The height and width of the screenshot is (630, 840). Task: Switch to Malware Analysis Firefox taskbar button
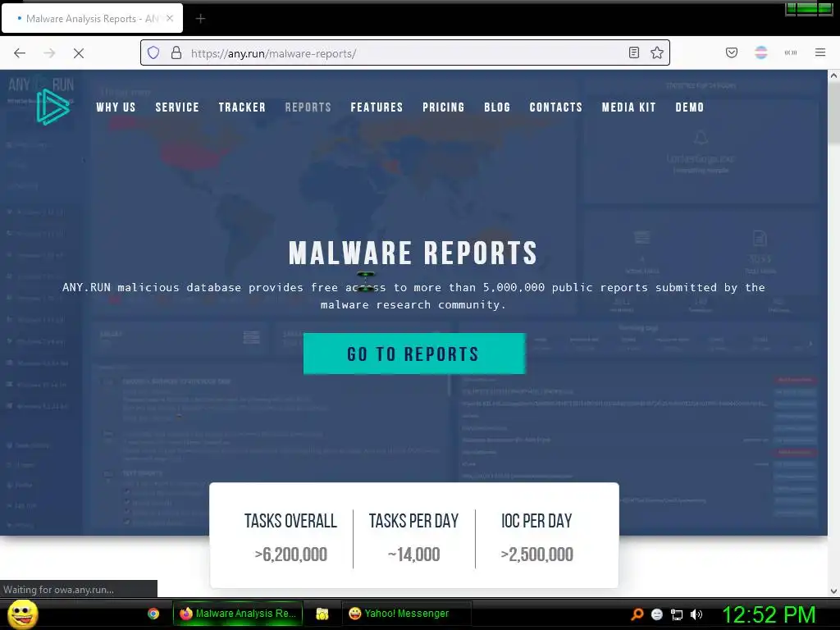tap(238, 614)
